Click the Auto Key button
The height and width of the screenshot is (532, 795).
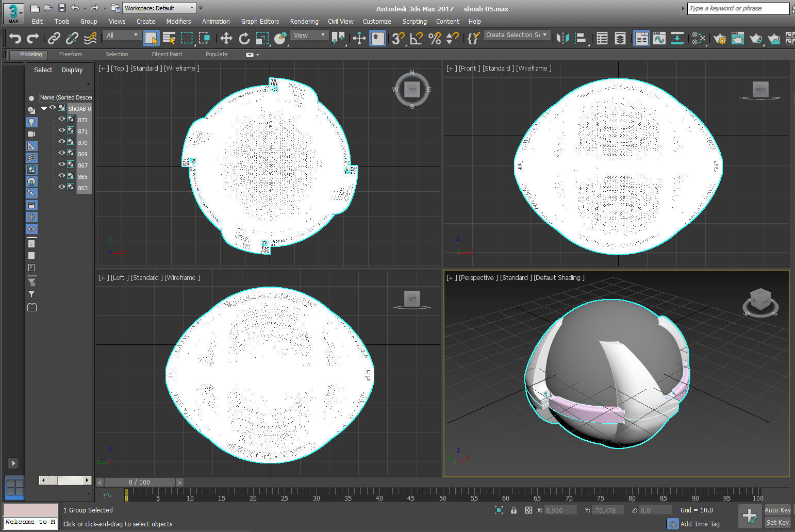coord(777,510)
